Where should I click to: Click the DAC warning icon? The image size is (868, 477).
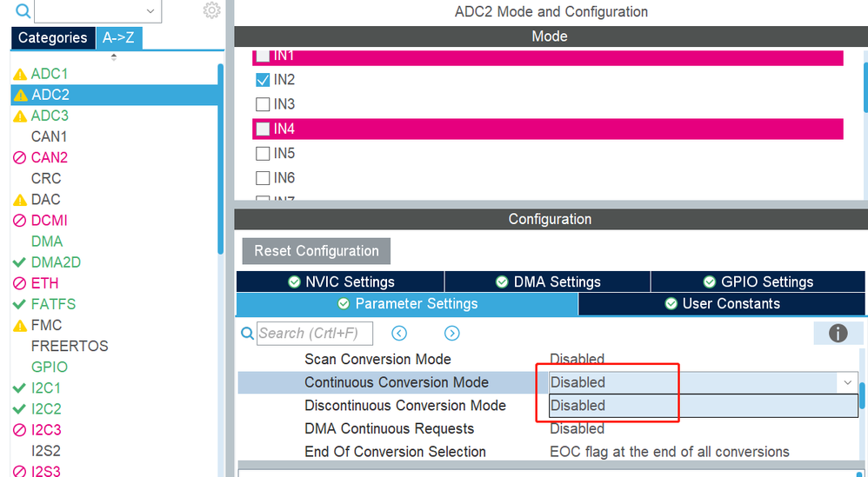pyautogui.click(x=20, y=200)
